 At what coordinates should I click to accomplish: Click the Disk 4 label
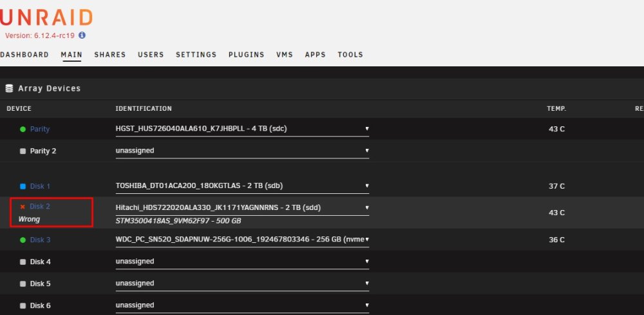40,262
